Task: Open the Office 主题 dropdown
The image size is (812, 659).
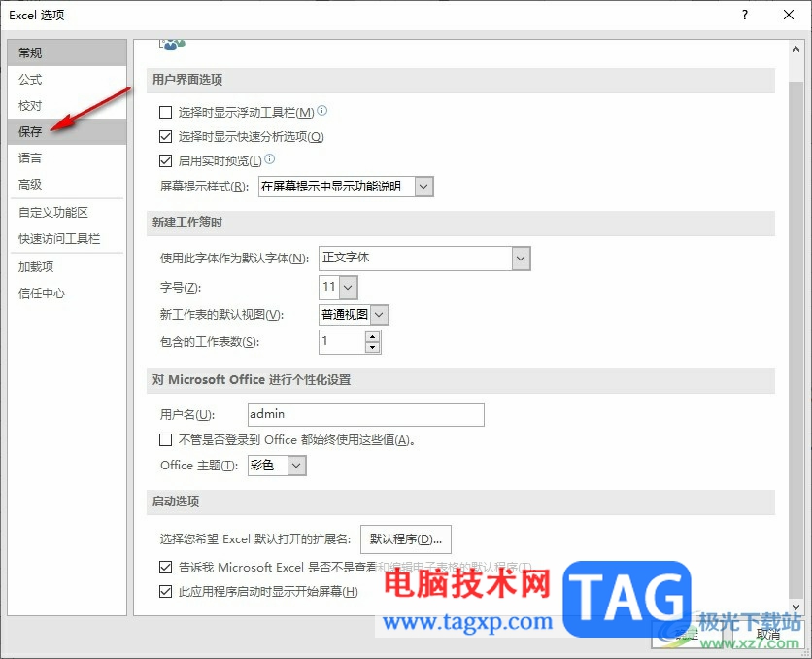Action: [296, 466]
